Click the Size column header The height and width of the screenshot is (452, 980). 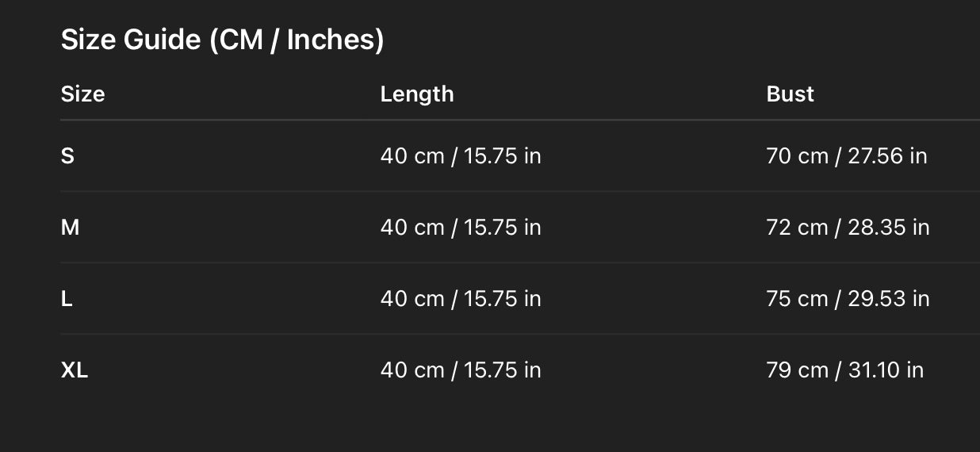[x=82, y=94]
